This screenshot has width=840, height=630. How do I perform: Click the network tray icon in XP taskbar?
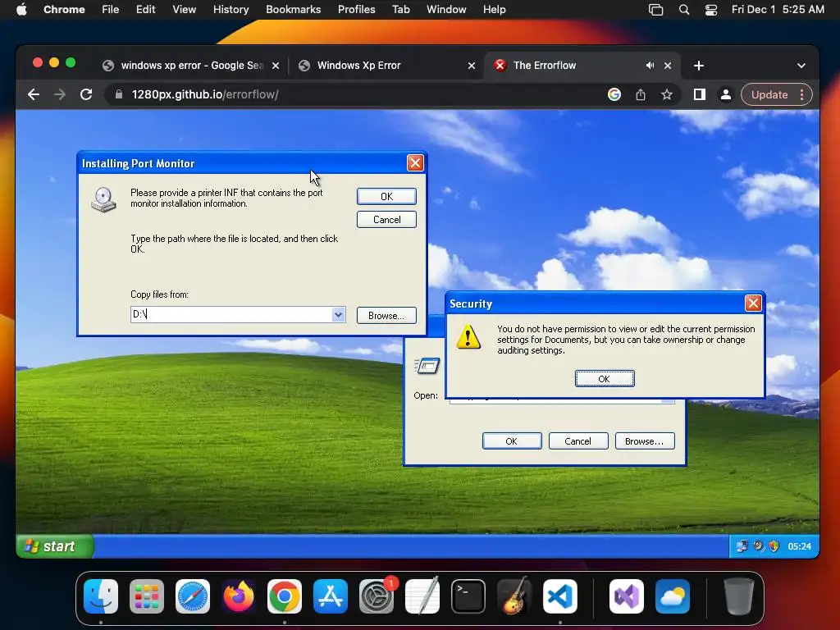pos(742,546)
